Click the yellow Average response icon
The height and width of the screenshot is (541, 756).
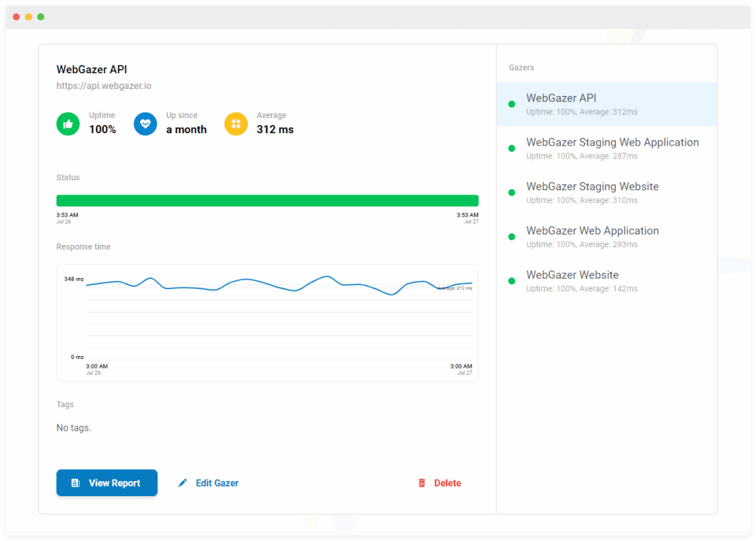coord(235,124)
